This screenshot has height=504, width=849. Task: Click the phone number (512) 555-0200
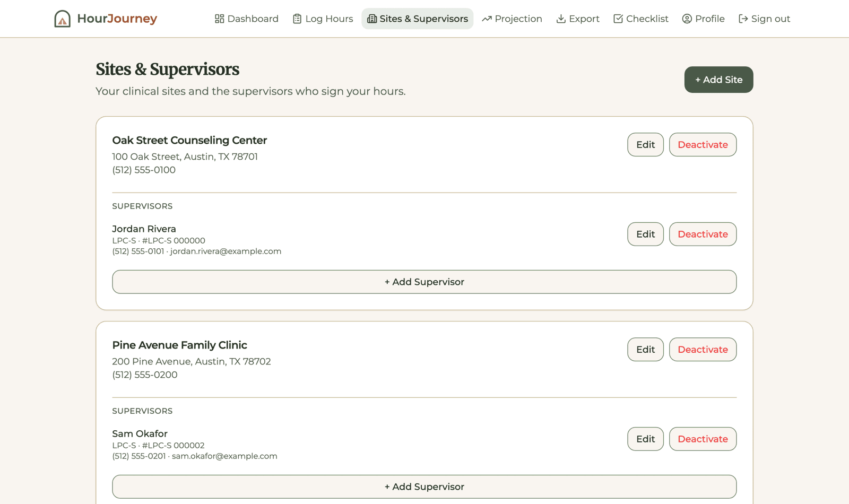pyautogui.click(x=145, y=375)
